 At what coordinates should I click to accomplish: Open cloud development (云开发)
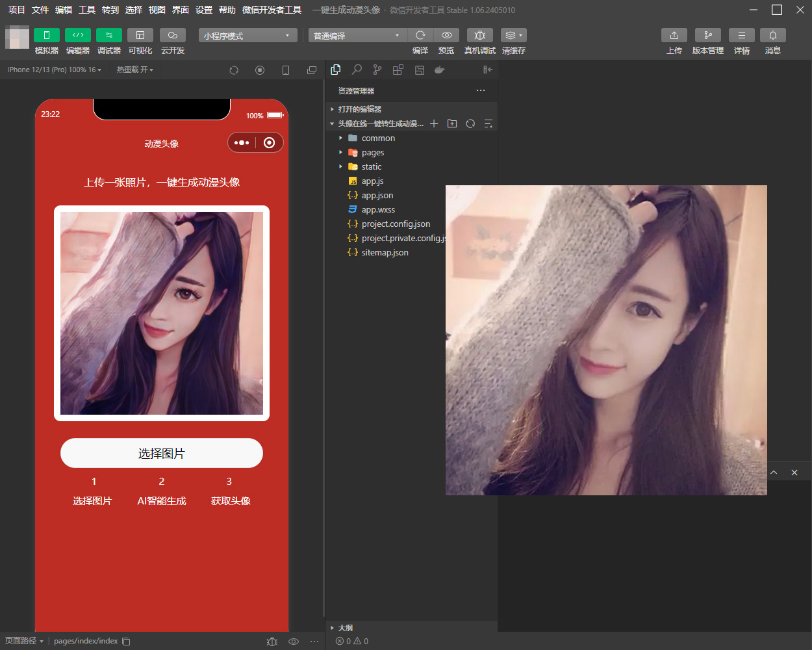click(173, 35)
